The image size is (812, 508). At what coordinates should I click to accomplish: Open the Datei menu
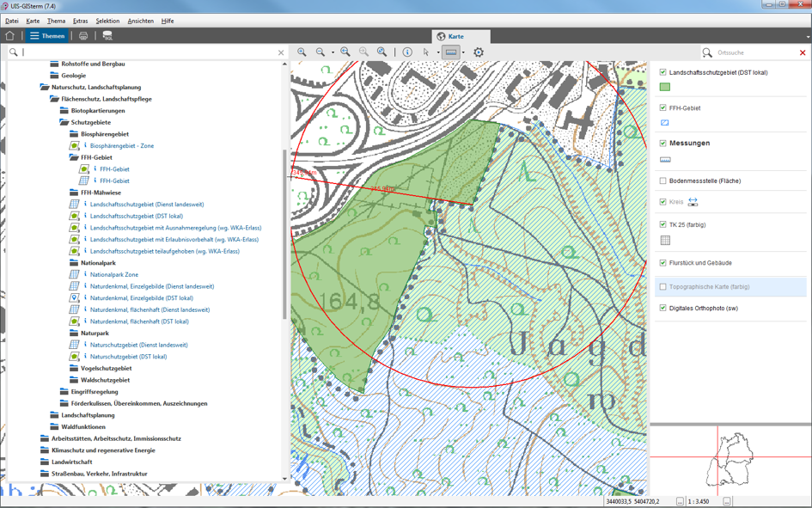click(x=12, y=21)
